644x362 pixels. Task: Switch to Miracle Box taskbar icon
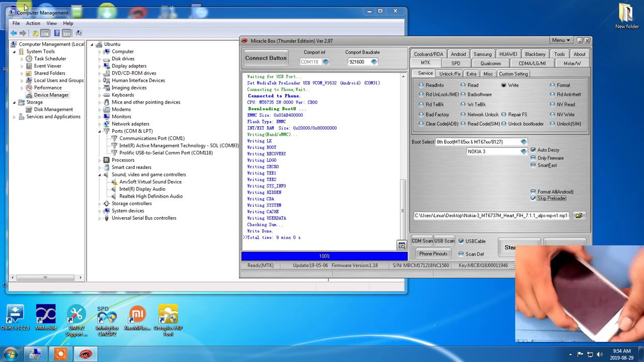86,354
